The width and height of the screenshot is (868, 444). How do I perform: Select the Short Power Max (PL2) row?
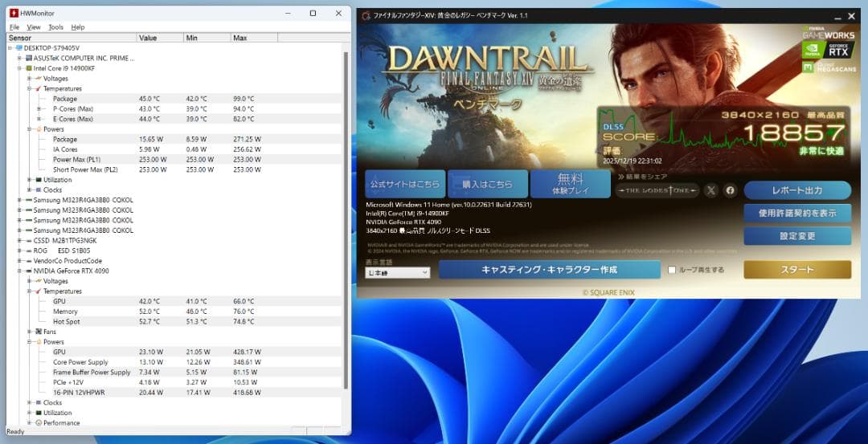coord(174,169)
